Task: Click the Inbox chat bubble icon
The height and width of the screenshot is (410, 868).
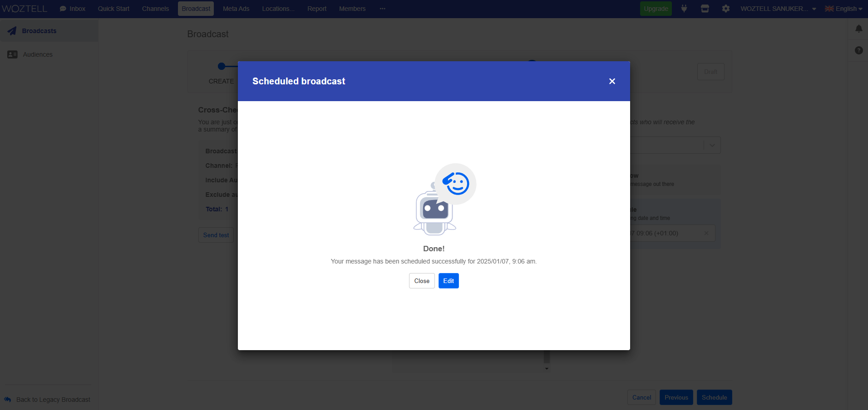Action: click(63, 9)
